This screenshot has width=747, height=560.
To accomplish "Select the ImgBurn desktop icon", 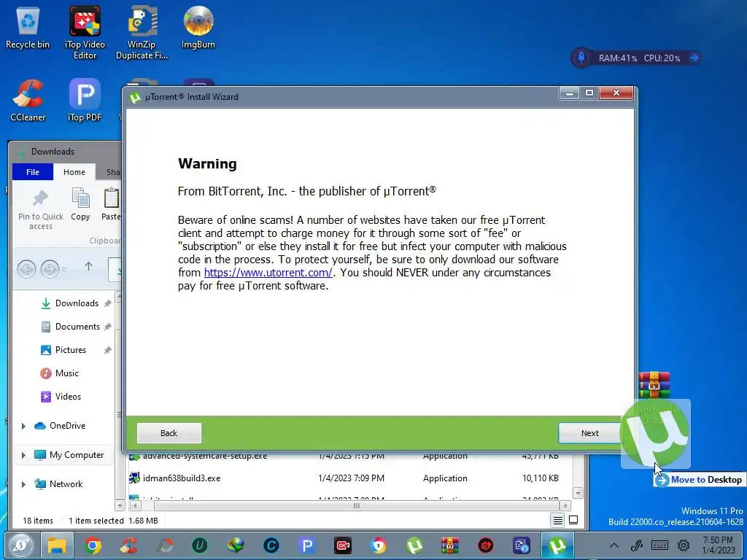I will click(198, 28).
